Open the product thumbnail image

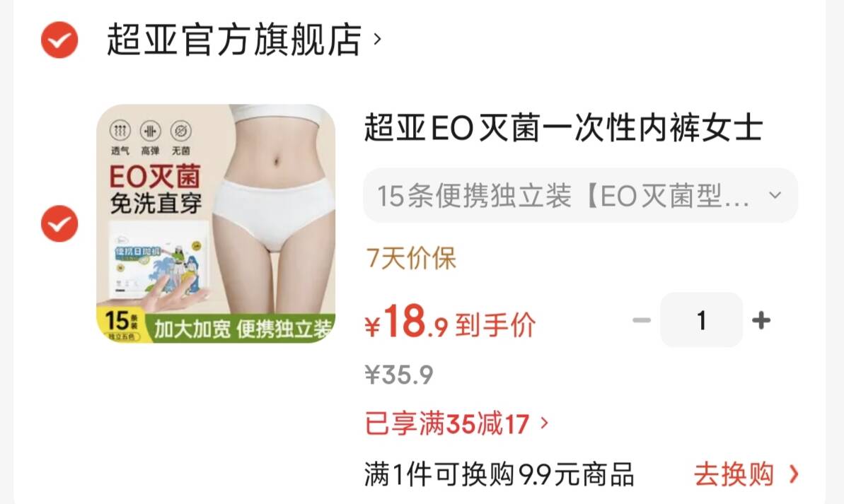coord(216,223)
